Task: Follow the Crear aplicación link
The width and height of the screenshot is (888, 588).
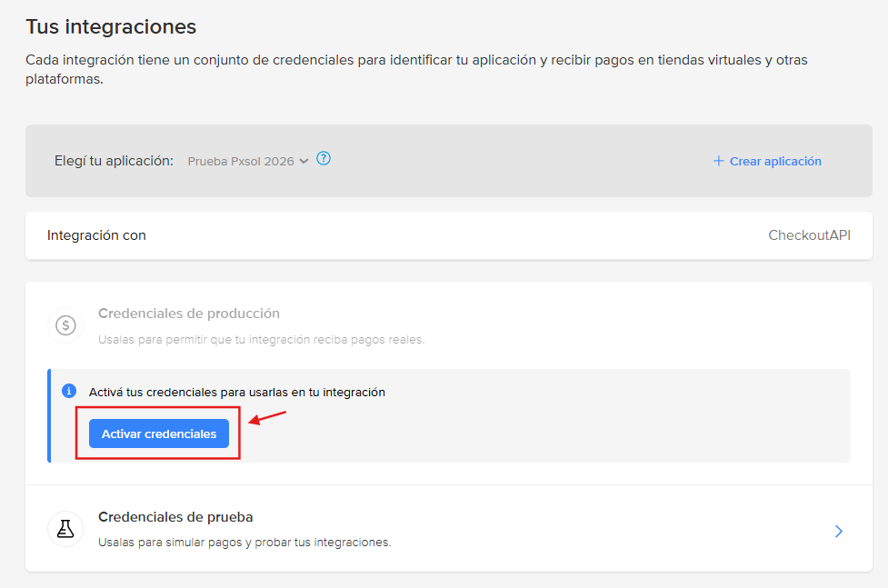Action: (x=775, y=161)
